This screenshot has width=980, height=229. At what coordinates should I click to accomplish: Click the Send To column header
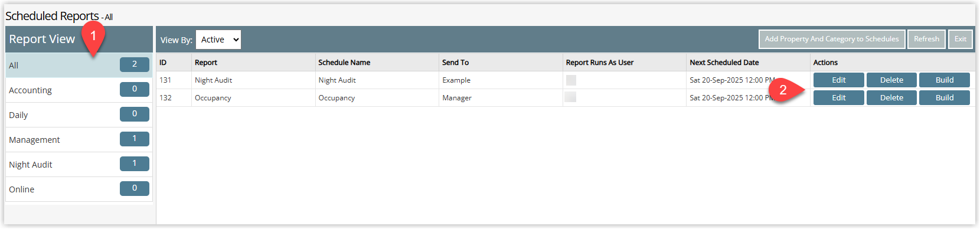[501, 63]
